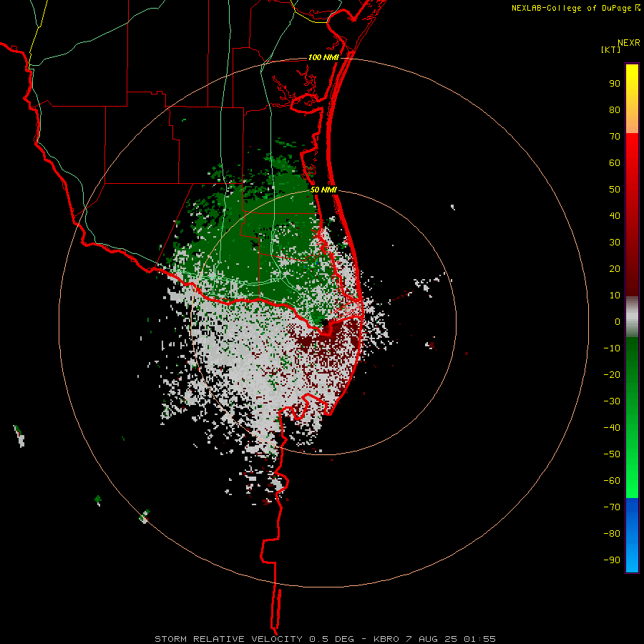Viewport: 644px width, 644px height.
Task: Click the 50 NMI range ring label
Action: coord(323,190)
